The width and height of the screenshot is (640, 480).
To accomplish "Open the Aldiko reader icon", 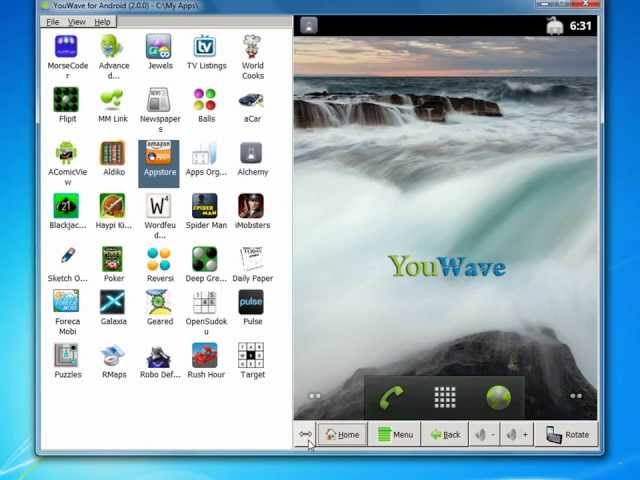I will (113, 153).
